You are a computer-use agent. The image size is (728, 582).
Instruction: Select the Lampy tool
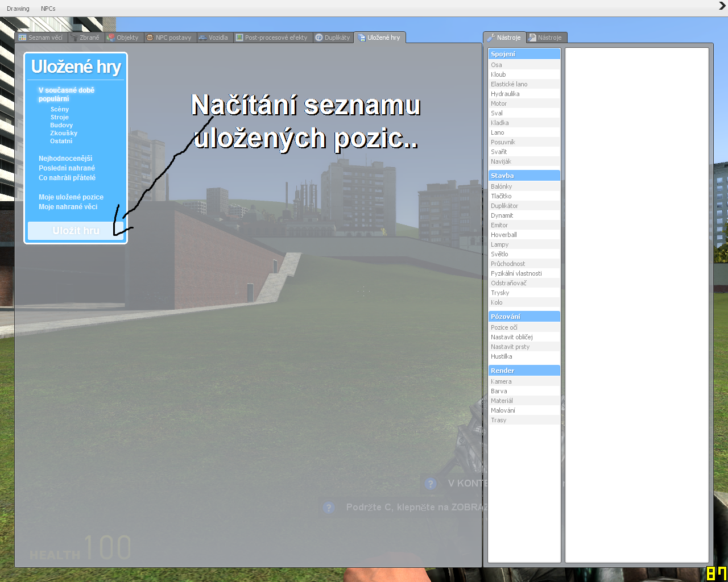(x=524, y=244)
